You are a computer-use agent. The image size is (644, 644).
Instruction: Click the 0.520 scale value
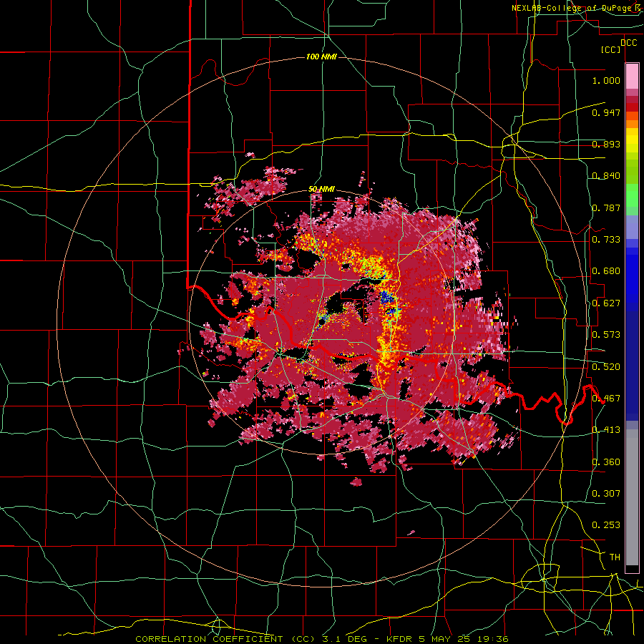[606, 367]
